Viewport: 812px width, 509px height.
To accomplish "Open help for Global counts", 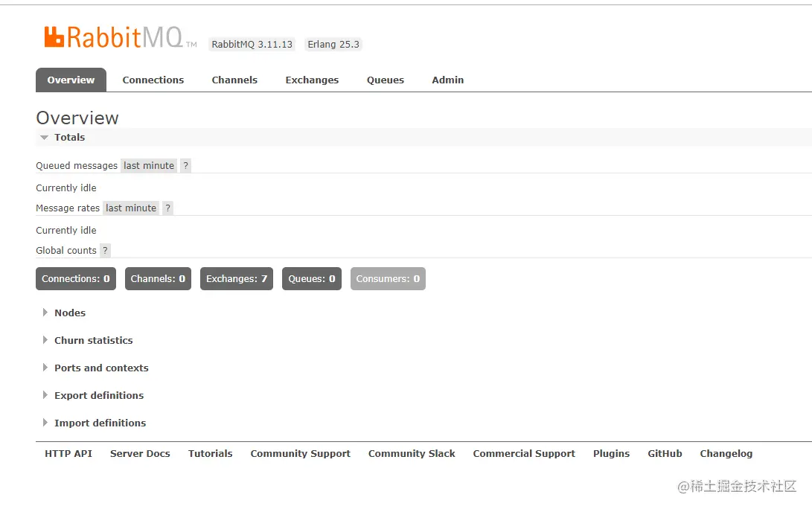I will pyautogui.click(x=105, y=251).
